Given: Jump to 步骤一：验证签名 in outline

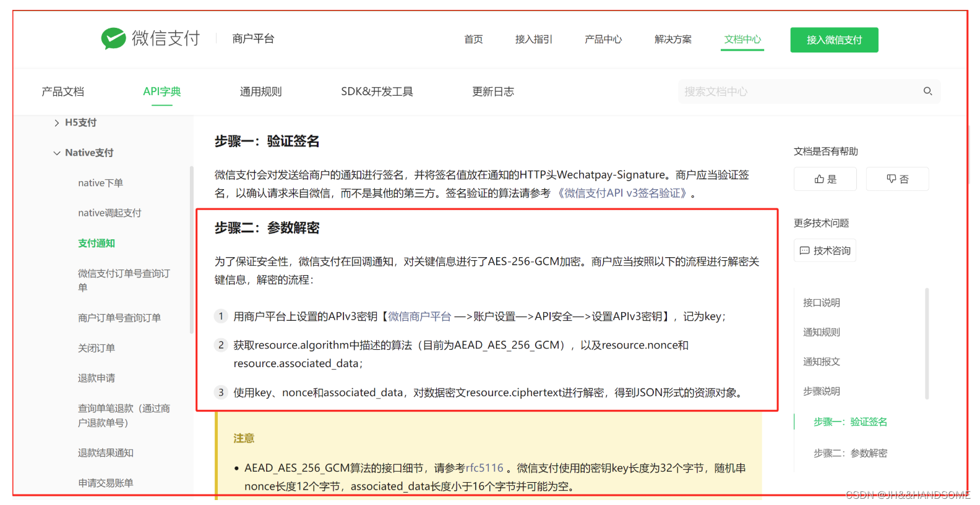Looking at the screenshot, I should 850,422.
